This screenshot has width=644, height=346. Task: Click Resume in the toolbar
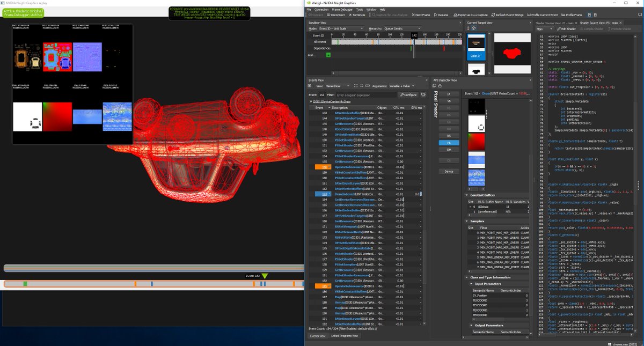point(441,15)
